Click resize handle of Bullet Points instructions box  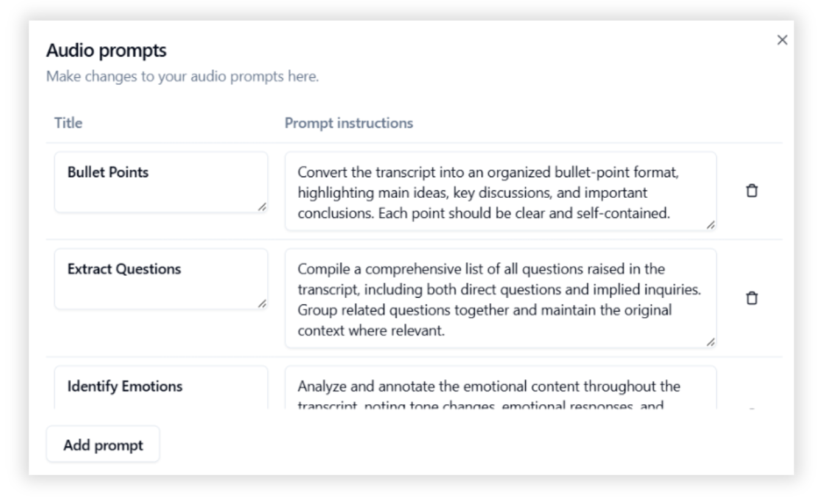coord(710,225)
